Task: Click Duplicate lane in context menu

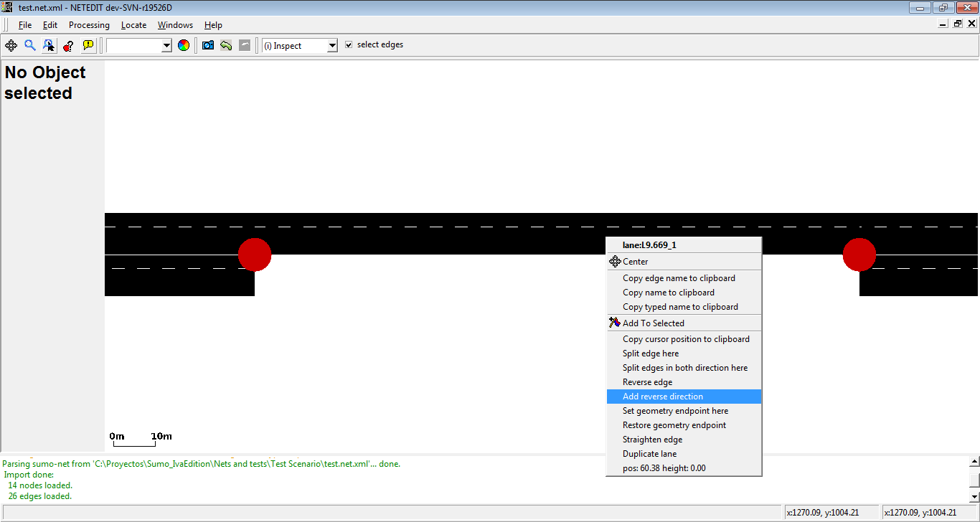Action: (649, 454)
